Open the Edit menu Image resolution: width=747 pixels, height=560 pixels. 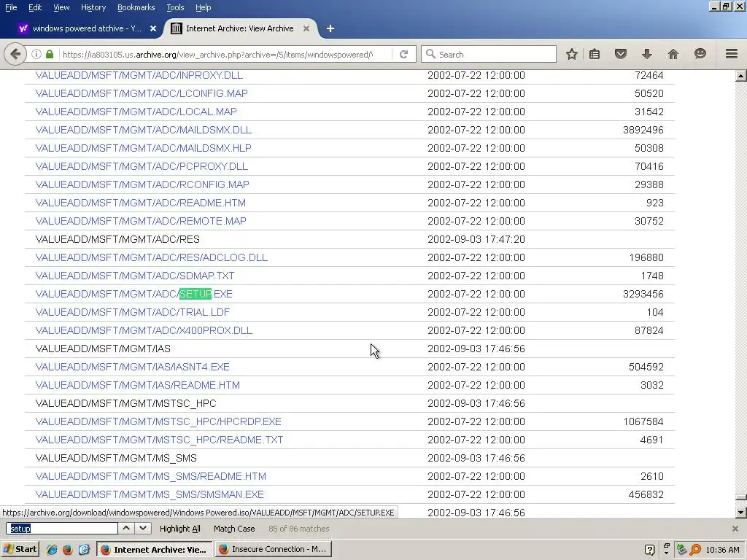(35, 7)
